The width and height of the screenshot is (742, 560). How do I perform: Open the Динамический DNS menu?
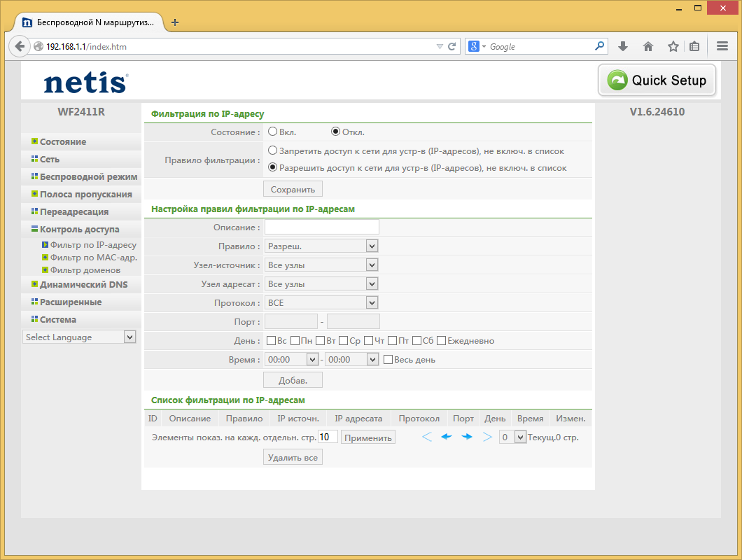[84, 284]
